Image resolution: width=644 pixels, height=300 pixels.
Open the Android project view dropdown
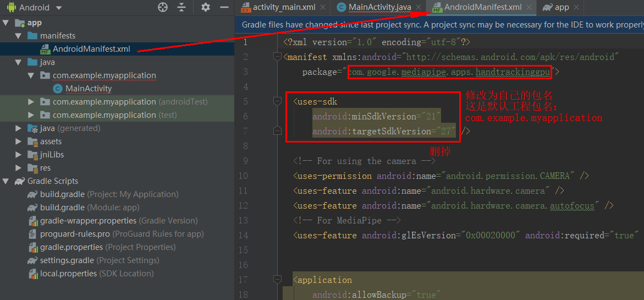tap(40, 7)
